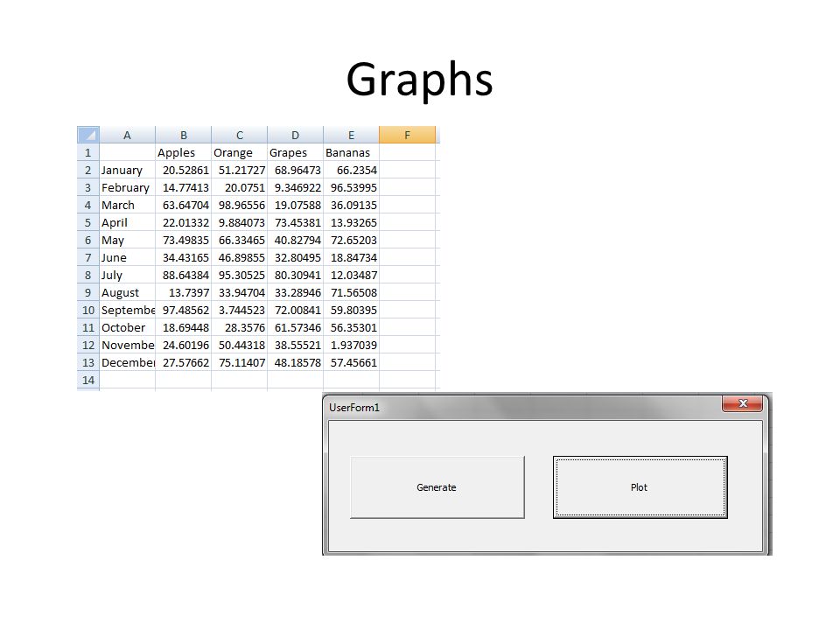Select column D header
This screenshot has width=840, height=630.
(x=295, y=135)
